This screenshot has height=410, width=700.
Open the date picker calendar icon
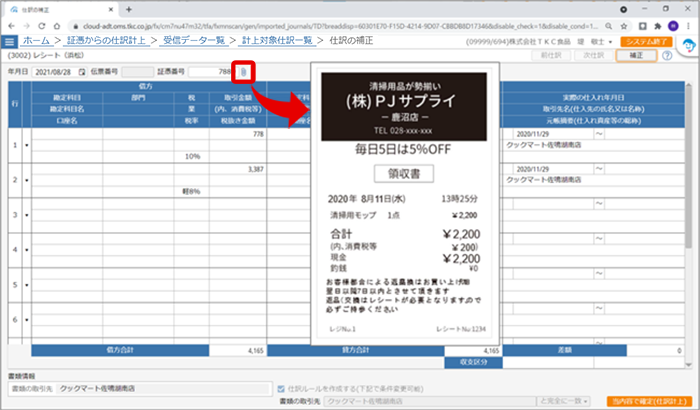pos(82,72)
